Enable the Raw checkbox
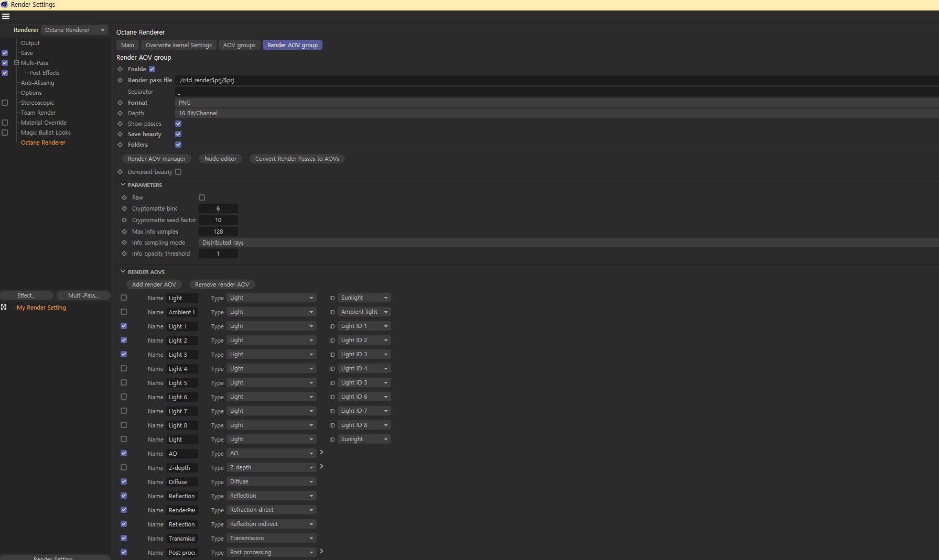Viewport: 939px width, 560px height. [x=202, y=197]
